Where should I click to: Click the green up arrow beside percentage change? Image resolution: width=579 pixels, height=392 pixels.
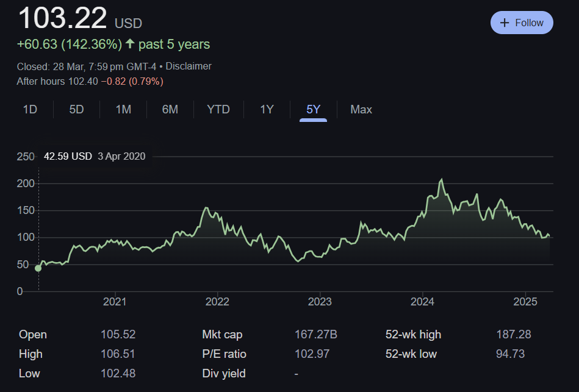click(x=130, y=45)
